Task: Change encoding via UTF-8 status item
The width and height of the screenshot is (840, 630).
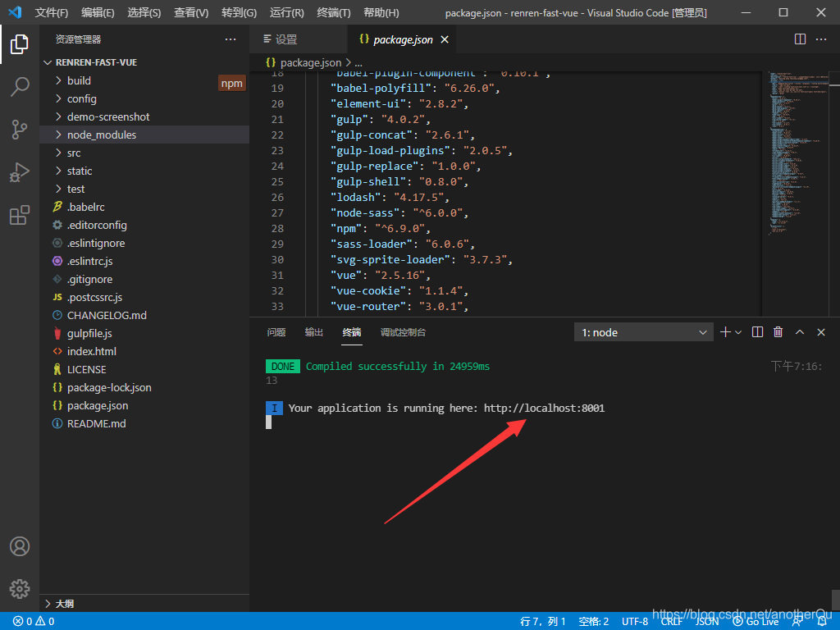Action: pyautogui.click(x=635, y=622)
